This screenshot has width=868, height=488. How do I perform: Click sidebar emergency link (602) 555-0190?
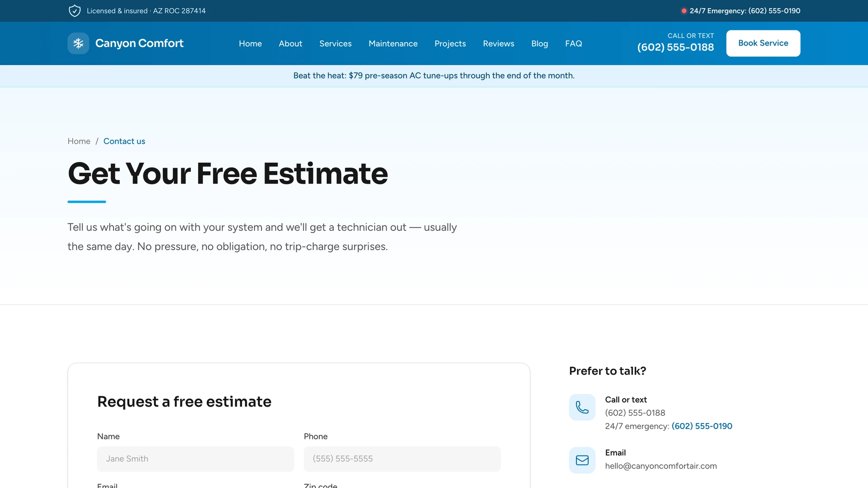702,426
